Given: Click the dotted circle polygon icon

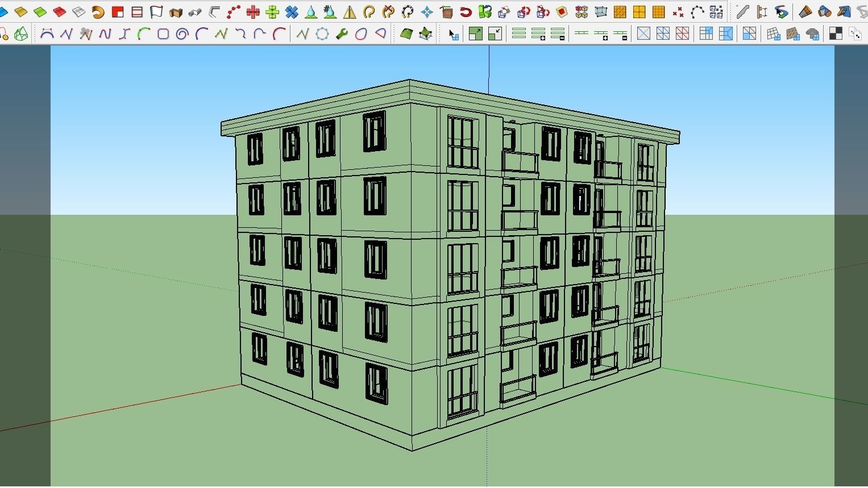Looking at the screenshot, I should (x=322, y=34).
